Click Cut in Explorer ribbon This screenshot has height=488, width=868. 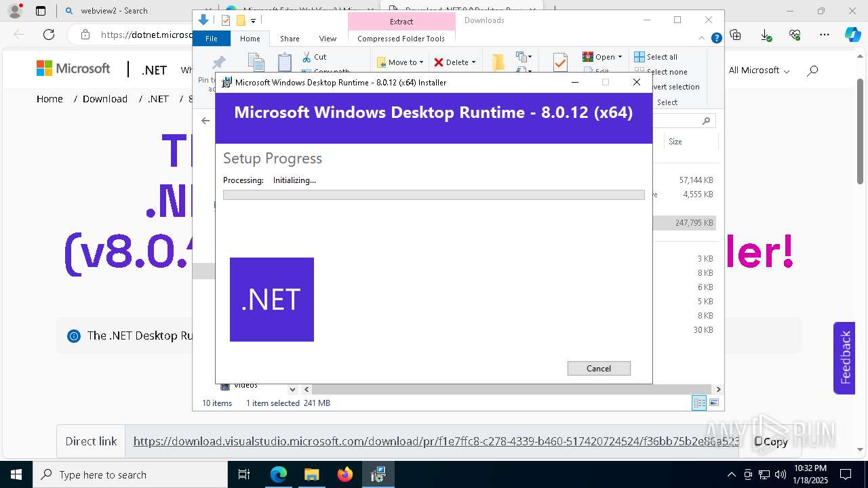coord(314,57)
